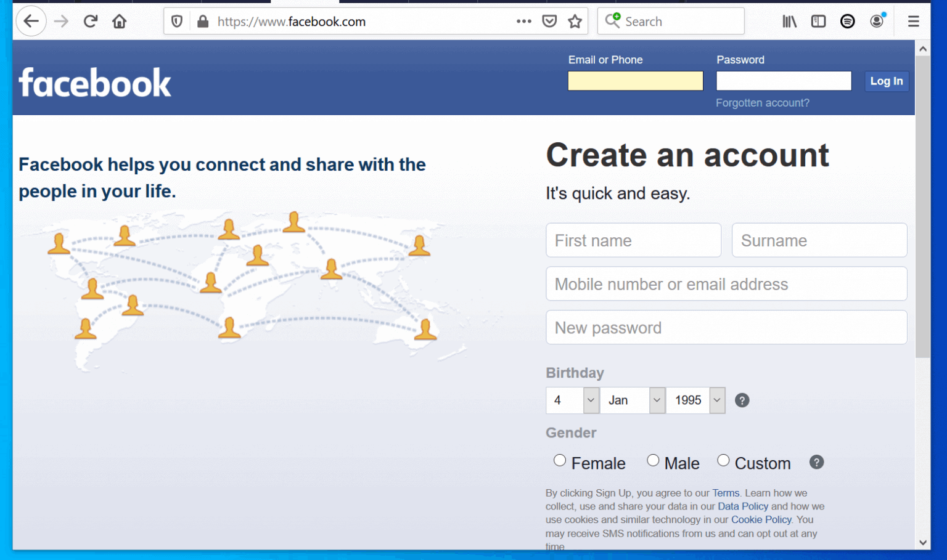This screenshot has height=560, width=947.
Task: Toggle the browser sidebar icon
Action: [x=818, y=20]
